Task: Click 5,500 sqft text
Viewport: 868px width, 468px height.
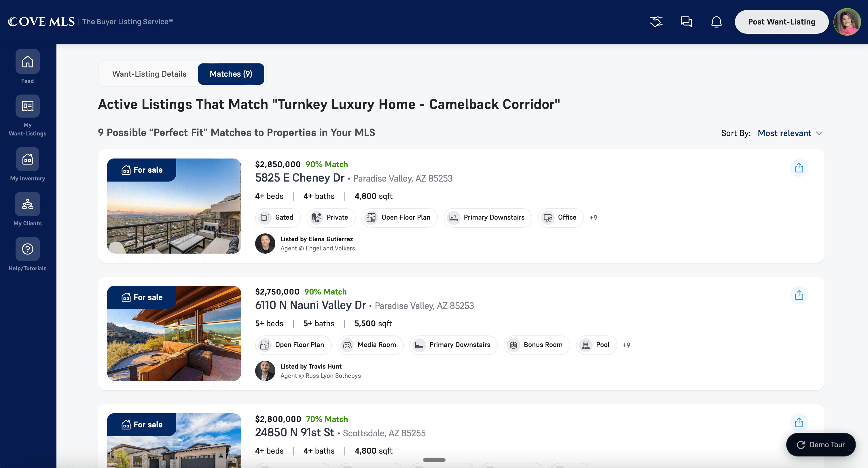Action: click(373, 324)
